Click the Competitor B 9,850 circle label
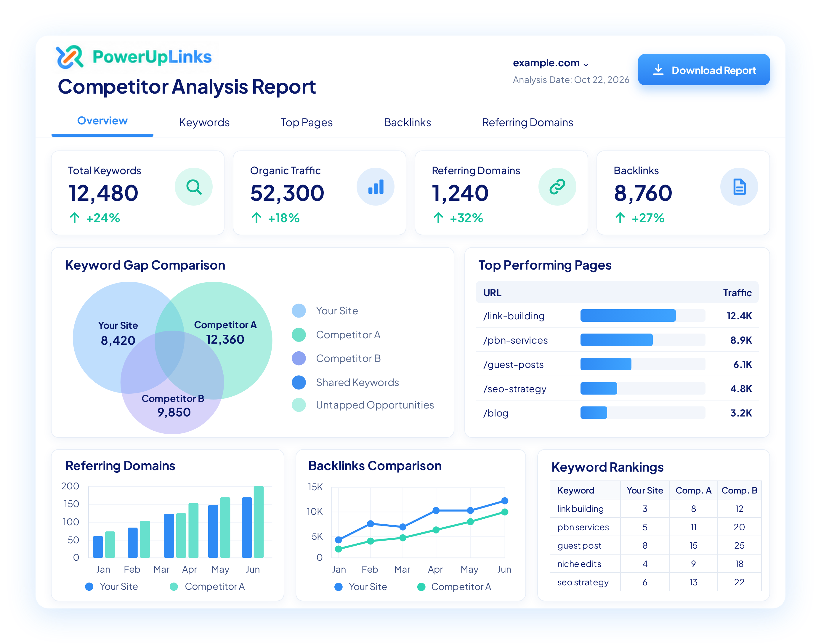821x644 pixels. click(173, 406)
